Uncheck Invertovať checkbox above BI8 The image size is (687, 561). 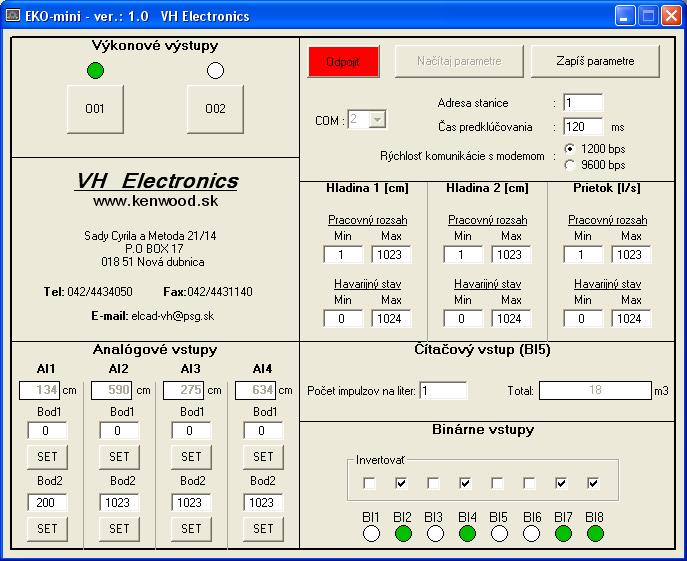[593, 483]
